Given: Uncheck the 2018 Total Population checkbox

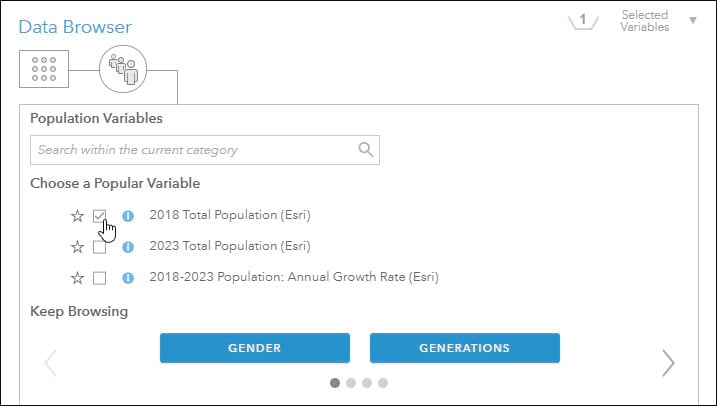Looking at the screenshot, I should [100, 216].
